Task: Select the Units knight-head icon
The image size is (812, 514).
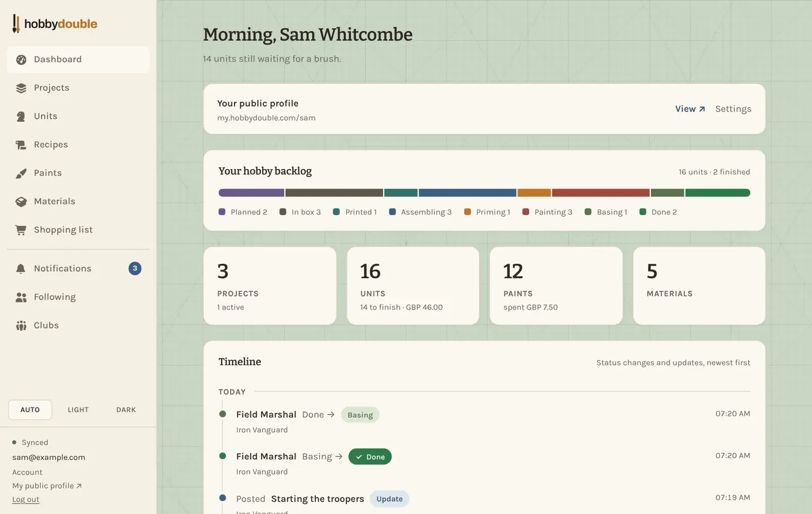Action: click(x=21, y=116)
